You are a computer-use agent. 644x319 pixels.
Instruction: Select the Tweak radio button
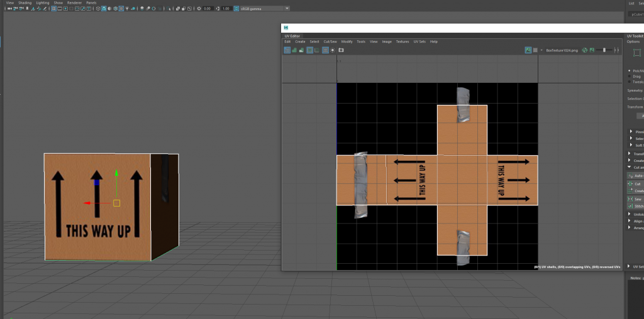[630, 82]
